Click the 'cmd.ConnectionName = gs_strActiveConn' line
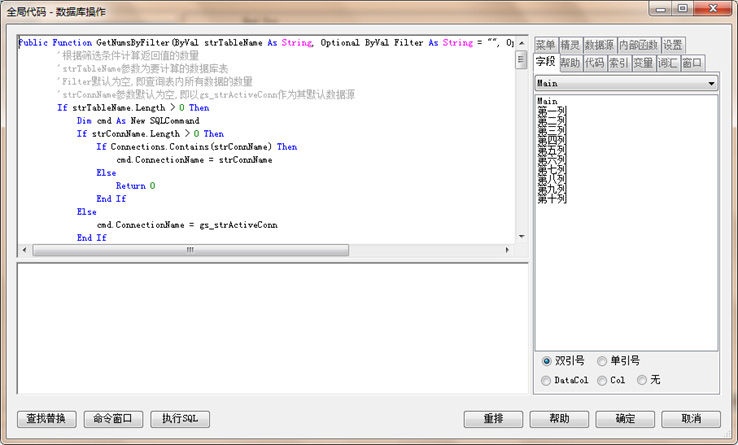The image size is (738, 445). [x=187, y=225]
